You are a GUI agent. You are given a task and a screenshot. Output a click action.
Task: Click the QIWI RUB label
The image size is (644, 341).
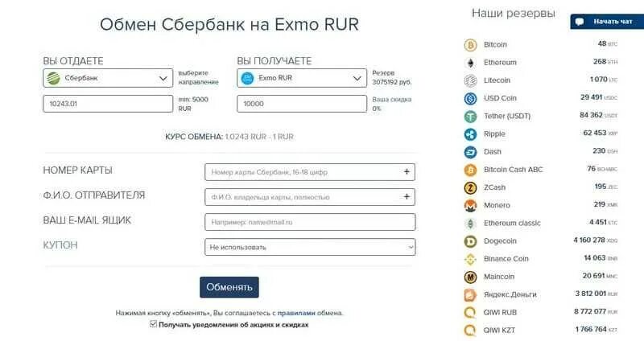[x=500, y=312]
